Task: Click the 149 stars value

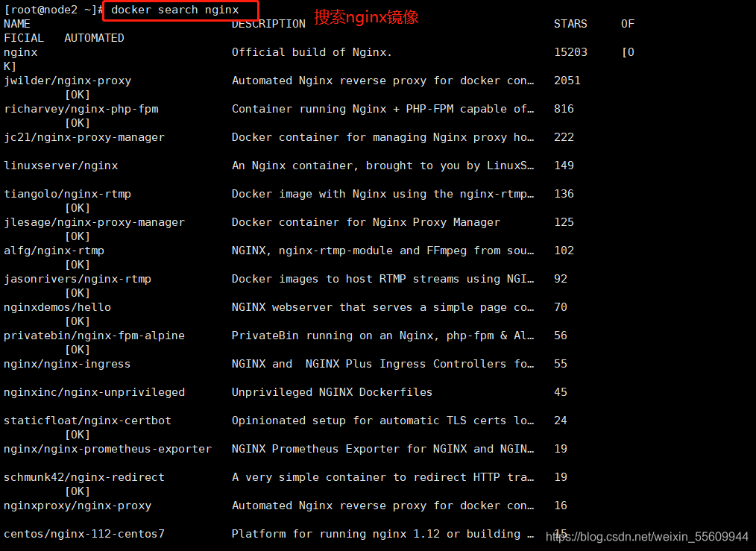Action: tap(564, 166)
